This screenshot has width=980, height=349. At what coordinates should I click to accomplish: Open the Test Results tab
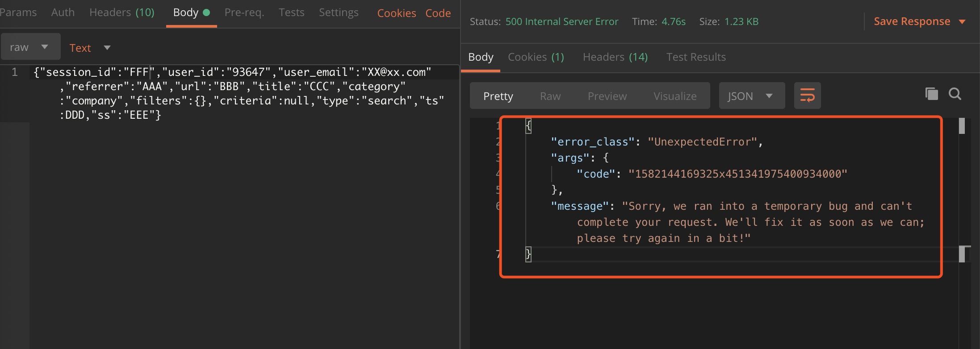696,57
